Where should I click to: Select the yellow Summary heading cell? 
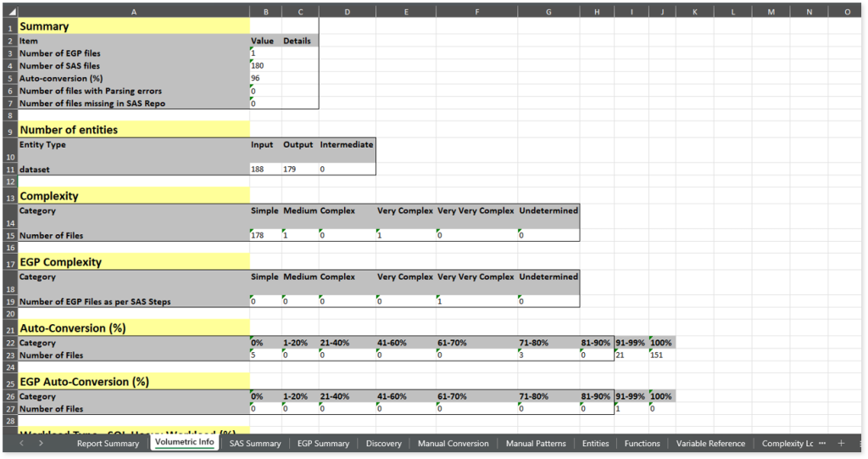(134, 26)
